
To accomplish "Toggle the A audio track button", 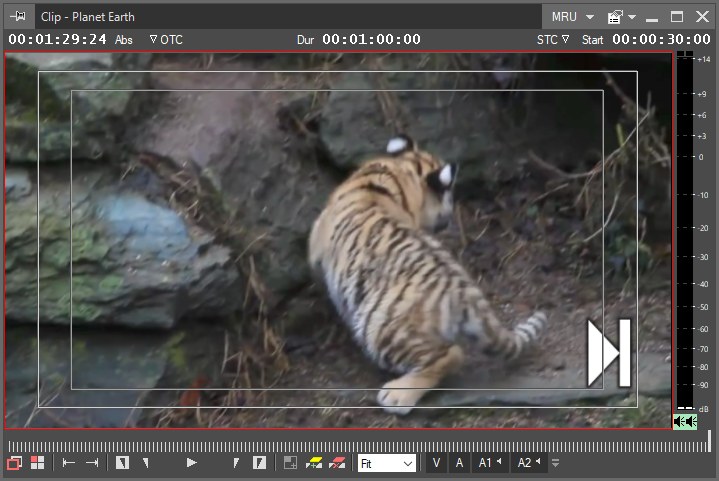I will click(x=459, y=463).
